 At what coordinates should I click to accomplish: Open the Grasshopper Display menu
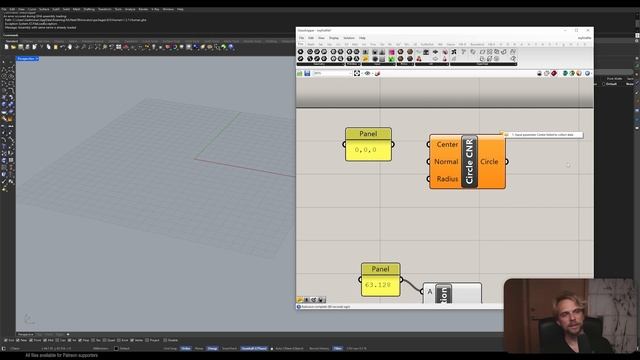point(334,38)
